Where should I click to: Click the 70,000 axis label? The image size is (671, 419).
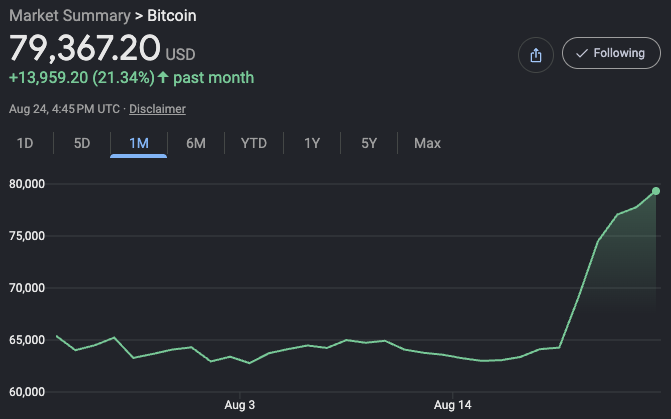27,288
